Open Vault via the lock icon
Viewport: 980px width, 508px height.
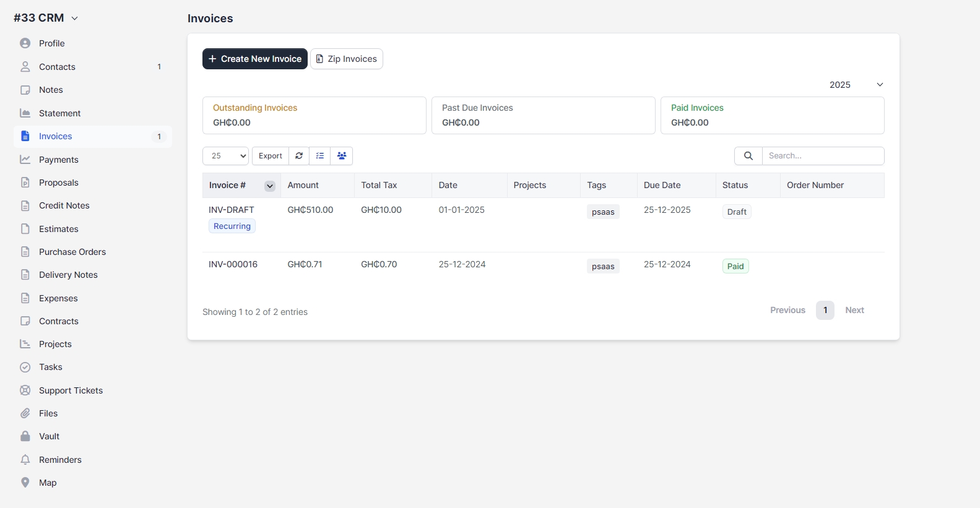(x=25, y=436)
